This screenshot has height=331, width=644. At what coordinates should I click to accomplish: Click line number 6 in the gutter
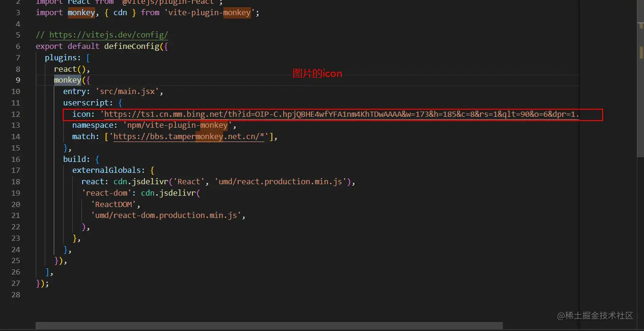click(x=18, y=47)
